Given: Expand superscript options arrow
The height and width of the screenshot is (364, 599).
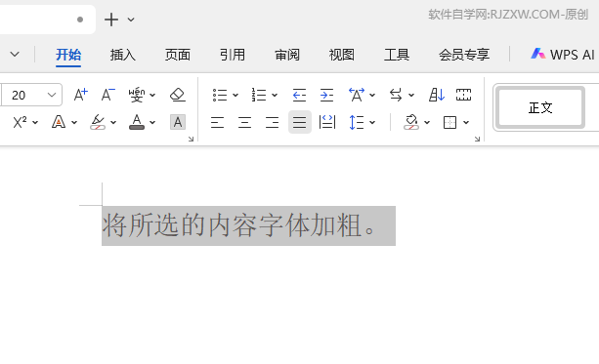Looking at the screenshot, I should coord(35,123).
